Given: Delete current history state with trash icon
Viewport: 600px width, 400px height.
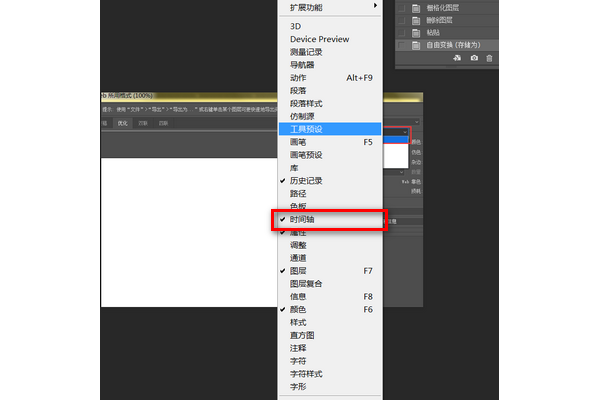Looking at the screenshot, I should pyautogui.click(x=489, y=58).
